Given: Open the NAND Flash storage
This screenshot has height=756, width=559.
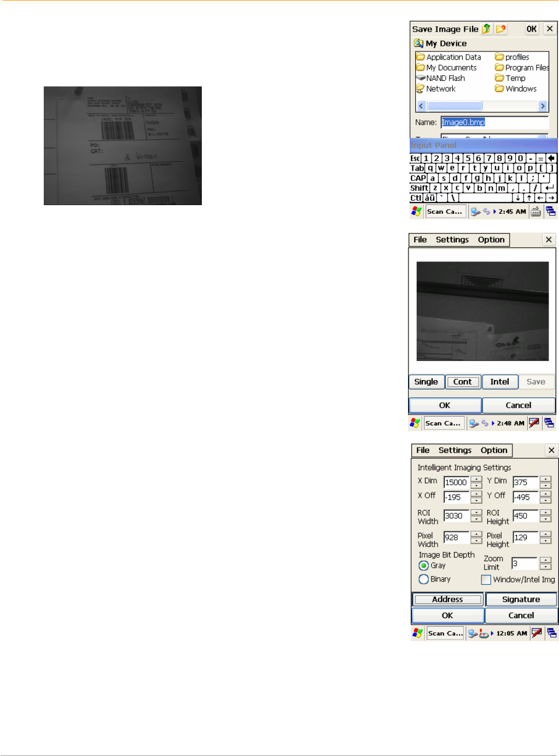Looking at the screenshot, I should [x=441, y=78].
